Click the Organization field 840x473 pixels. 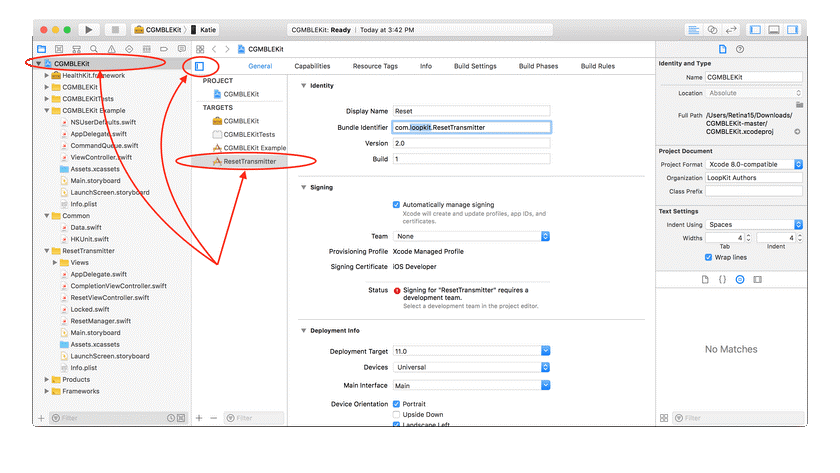coord(754,178)
